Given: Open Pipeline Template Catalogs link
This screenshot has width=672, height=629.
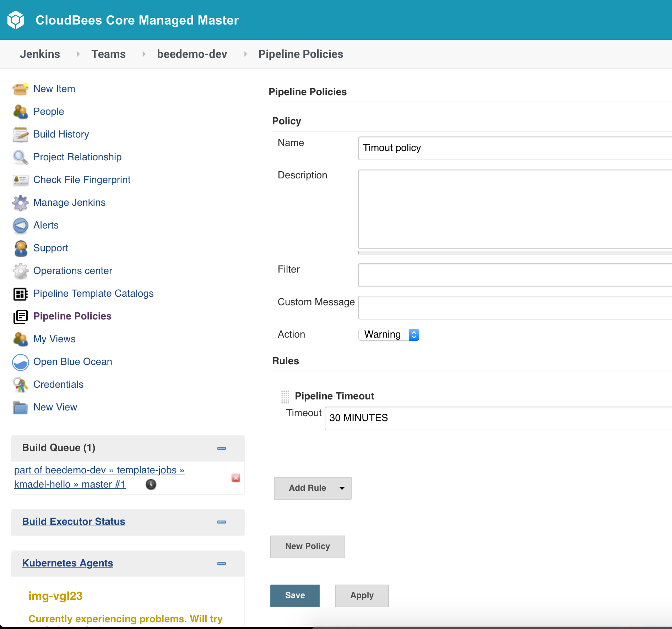Looking at the screenshot, I should pos(93,294).
